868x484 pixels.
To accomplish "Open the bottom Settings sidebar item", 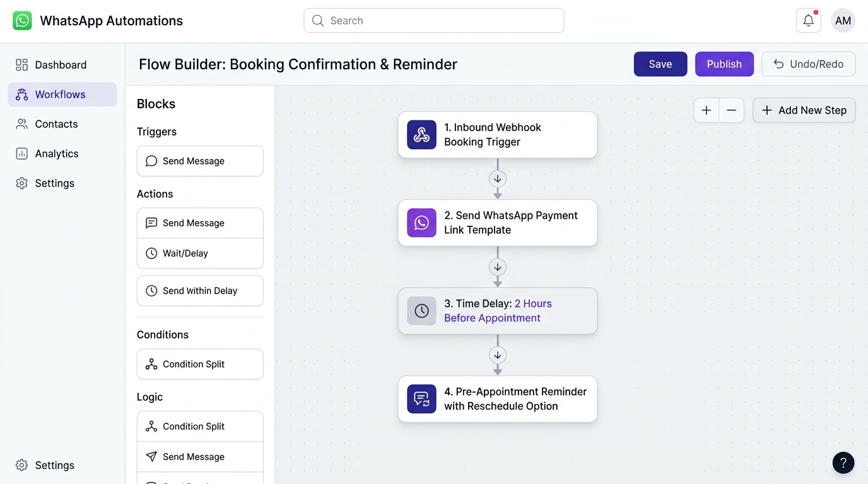I will tap(62, 465).
